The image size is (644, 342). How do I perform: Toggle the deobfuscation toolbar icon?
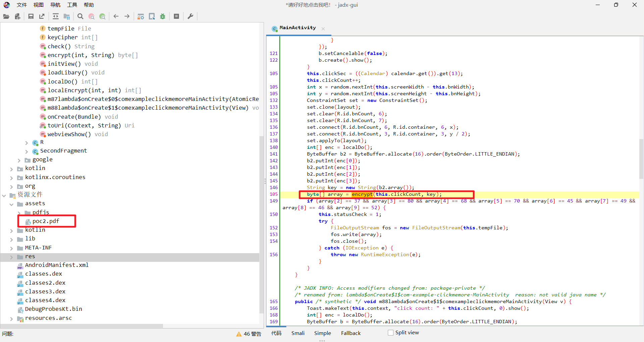click(141, 16)
